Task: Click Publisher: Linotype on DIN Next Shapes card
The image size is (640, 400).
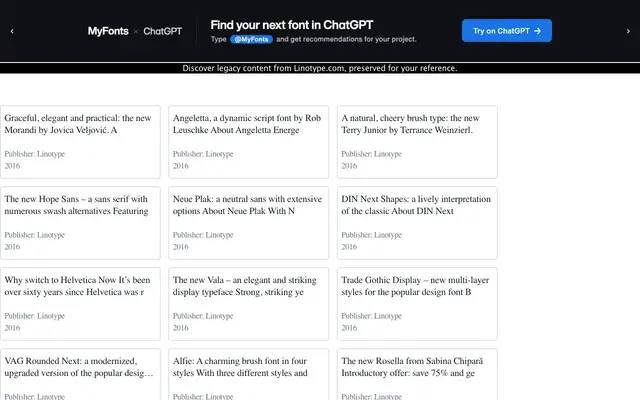Action: (371, 235)
